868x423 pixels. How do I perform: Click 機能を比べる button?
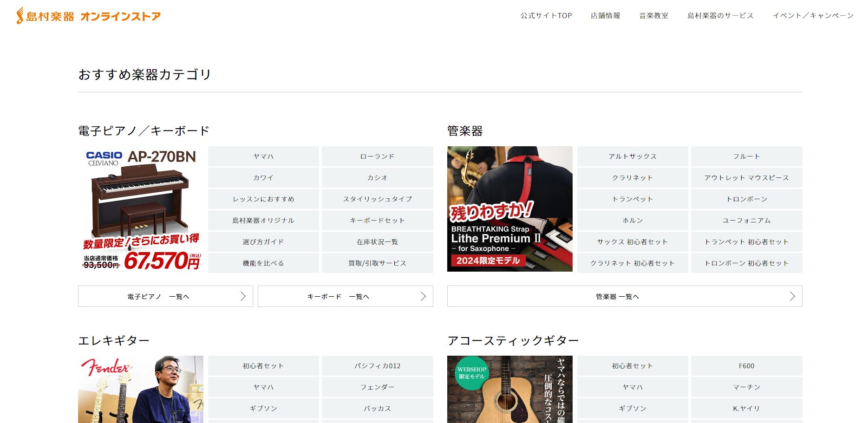tap(263, 263)
